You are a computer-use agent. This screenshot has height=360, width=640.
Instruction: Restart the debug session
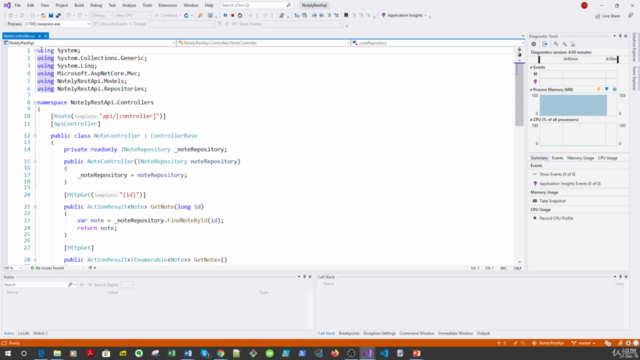(x=240, y=16)
